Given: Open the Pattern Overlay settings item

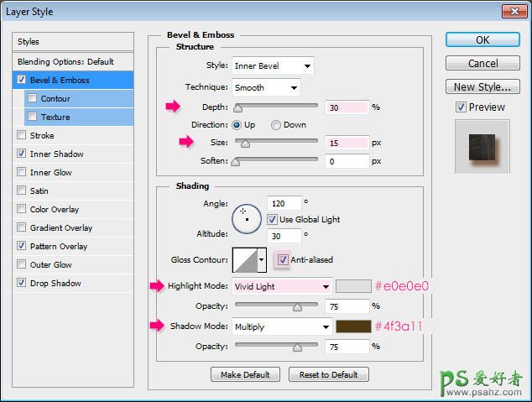Looking at the screenshot, I should (x=59, y=246).
